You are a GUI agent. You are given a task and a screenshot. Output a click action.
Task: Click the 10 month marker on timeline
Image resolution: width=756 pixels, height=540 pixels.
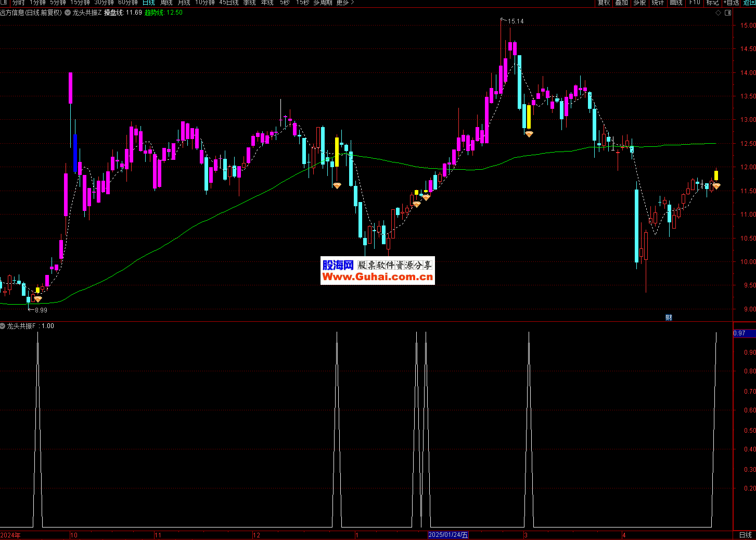(x=73, y=535)
